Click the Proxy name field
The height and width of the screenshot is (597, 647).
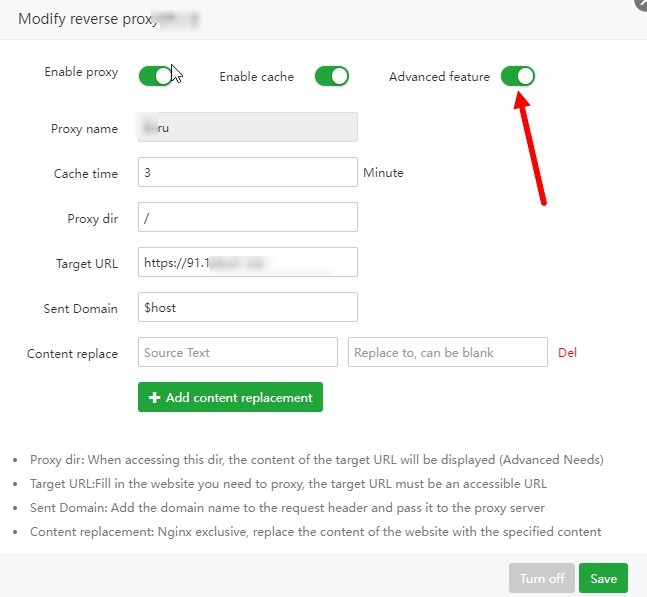pos(248,129)
